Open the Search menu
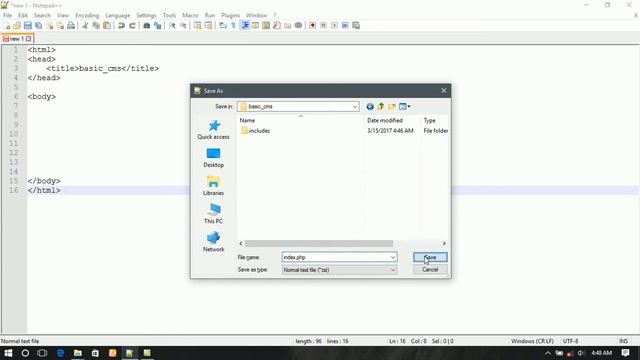 42,15
